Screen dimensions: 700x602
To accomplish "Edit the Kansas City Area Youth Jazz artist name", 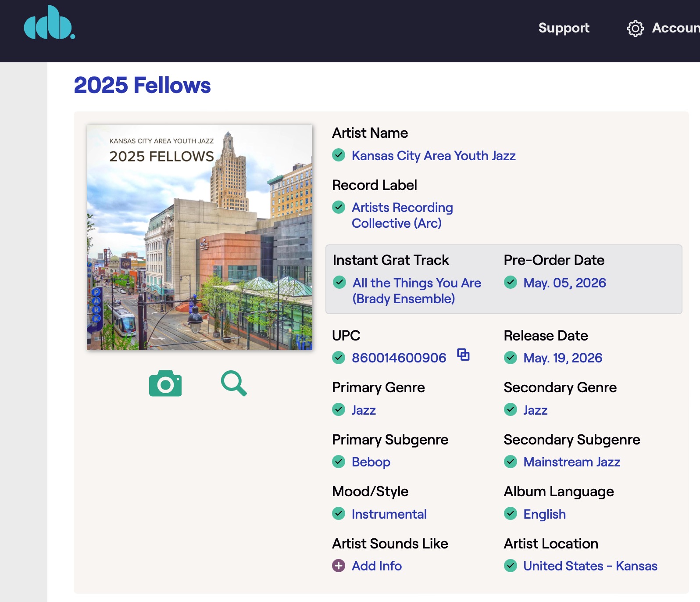I will [x=433, y=156].
